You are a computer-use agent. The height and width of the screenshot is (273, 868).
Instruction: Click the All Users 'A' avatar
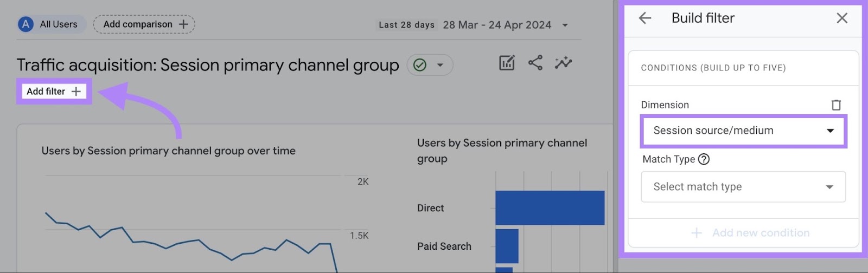pyautogui.click(x=25, y=24)
